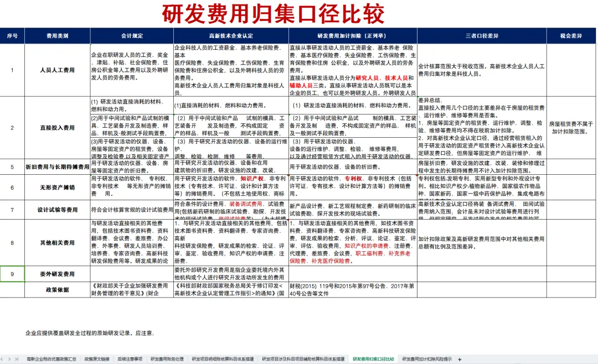Click sequence number 2 cell
This screenshot has width=598, height=364.
click(x=12, y=128)
